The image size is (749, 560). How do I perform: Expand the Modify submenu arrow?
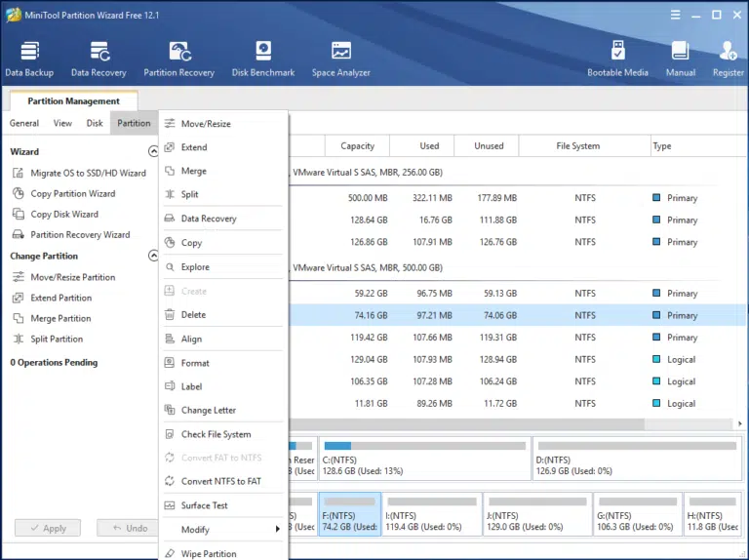[x=277, y=529]
